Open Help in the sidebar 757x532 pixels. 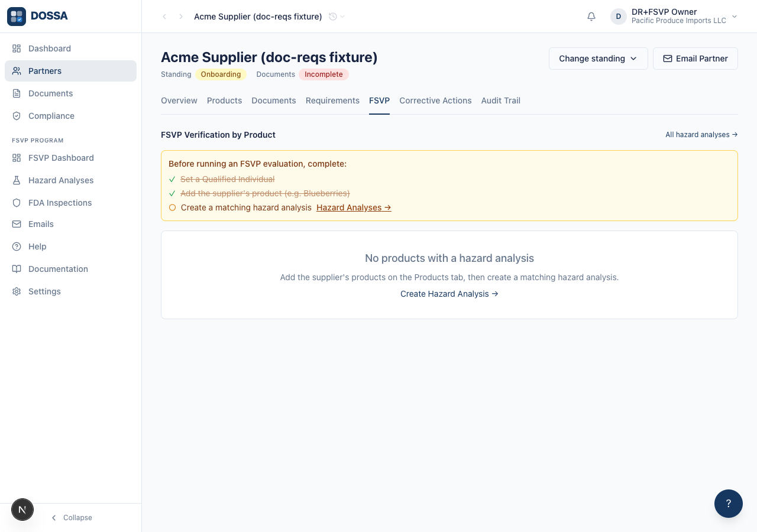pos(70,246)
